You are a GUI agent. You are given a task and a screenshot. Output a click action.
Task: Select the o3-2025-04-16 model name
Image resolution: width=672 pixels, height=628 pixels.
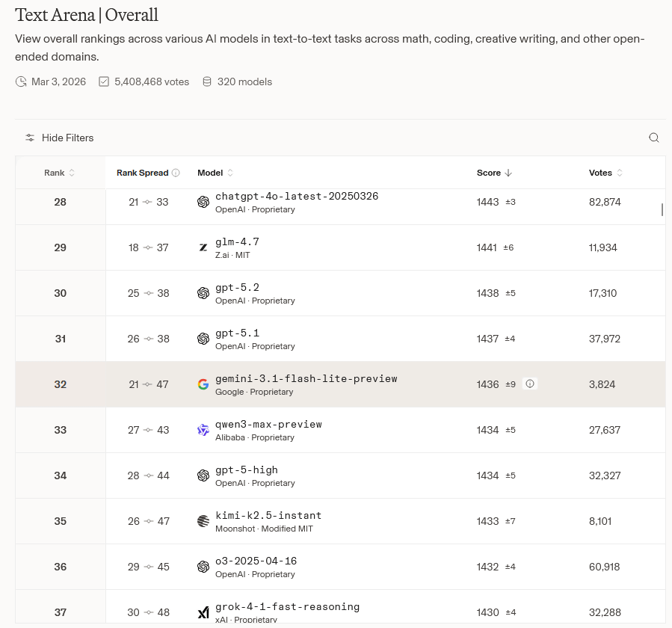(256, 561)
